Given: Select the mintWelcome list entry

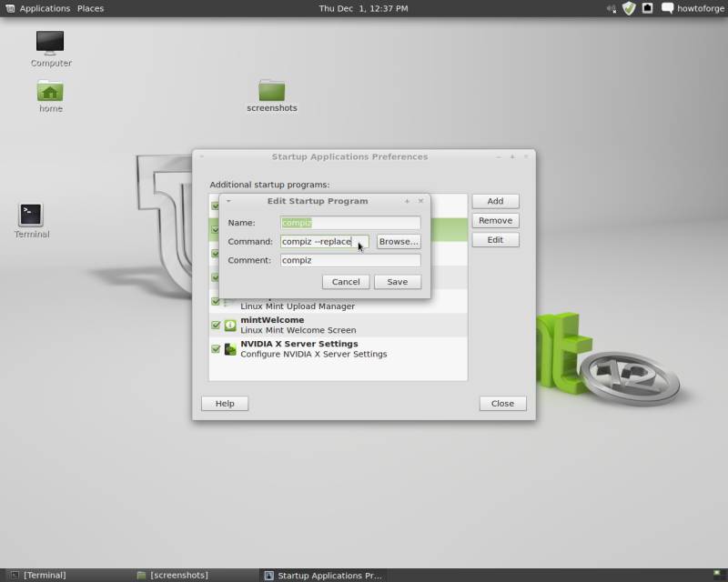Looking at the screenshot, I should click(x=338, y=325).
